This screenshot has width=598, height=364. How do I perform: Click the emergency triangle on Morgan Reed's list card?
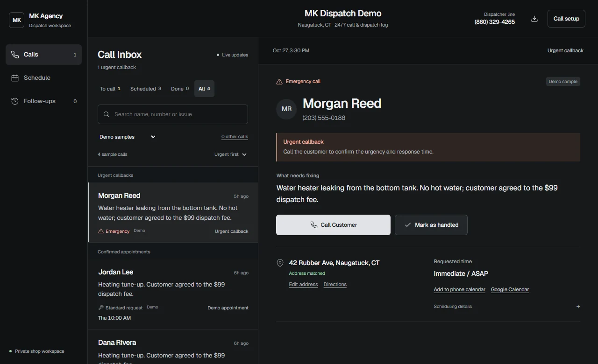(x=101, y=231)
